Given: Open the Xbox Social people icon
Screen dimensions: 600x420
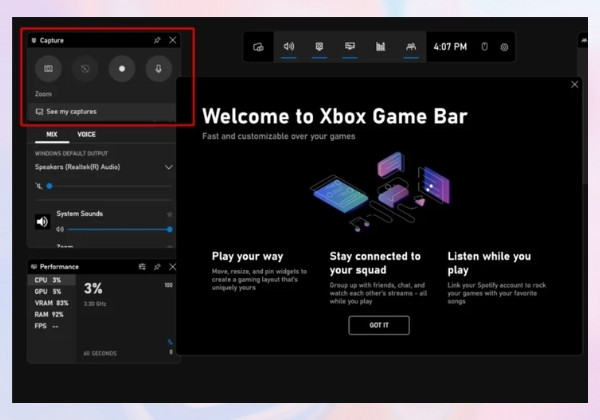Looking at the screenshot, I should 411,47.
